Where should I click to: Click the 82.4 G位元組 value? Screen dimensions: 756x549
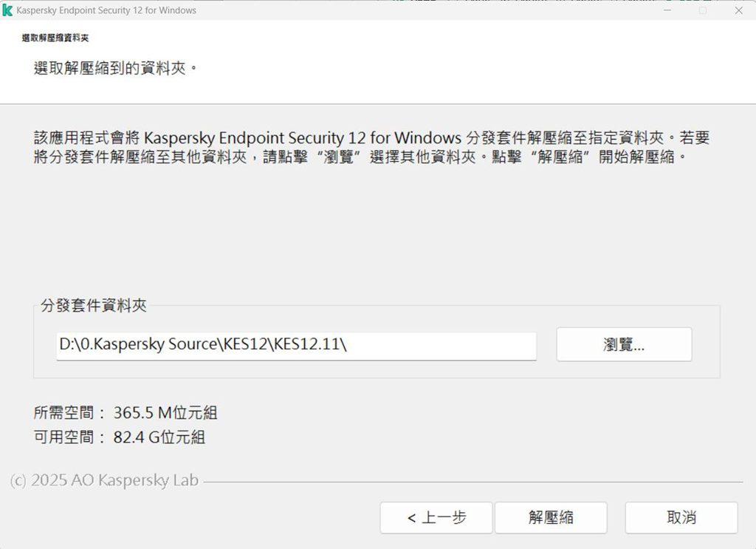pos(159,437)
